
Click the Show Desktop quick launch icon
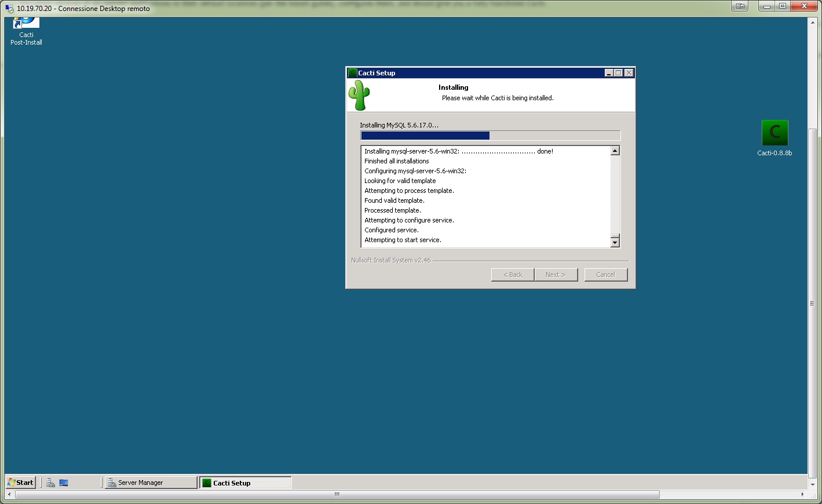click(64, 483)
